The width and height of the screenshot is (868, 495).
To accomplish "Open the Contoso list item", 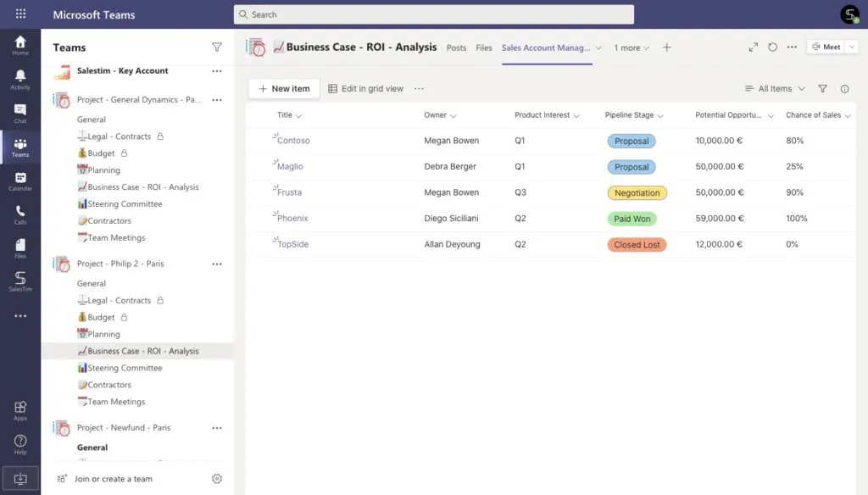I will click(x=293, y=141).
